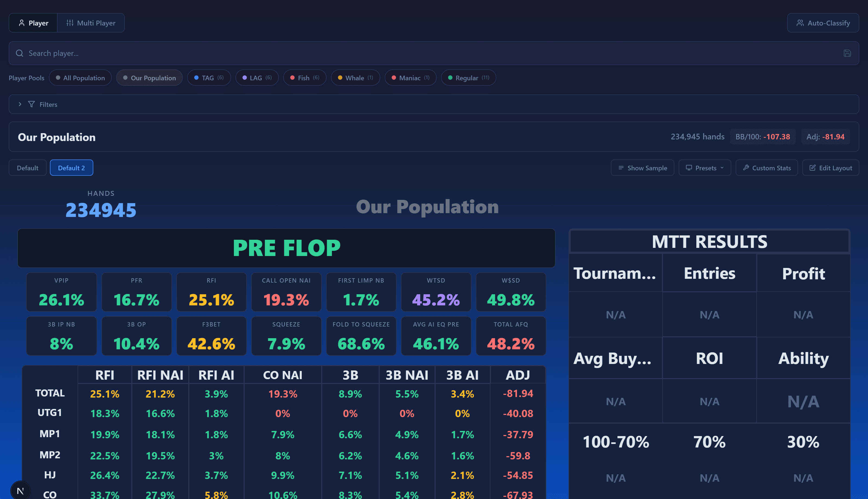
Task: Click the 3B AI column header
Action: 462,375
